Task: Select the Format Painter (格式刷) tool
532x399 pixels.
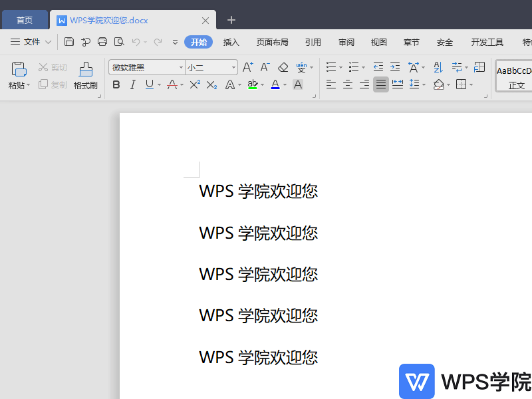Action: click(86, 76)
